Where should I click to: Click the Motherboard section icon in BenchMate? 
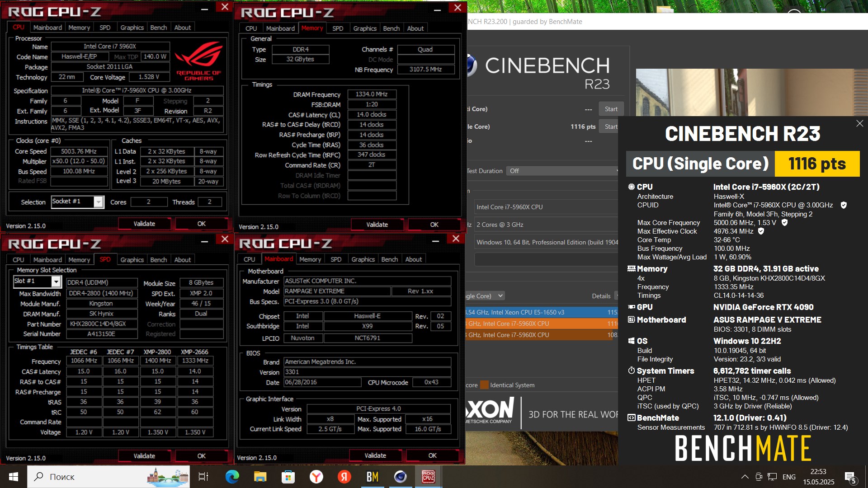(631, 319)
